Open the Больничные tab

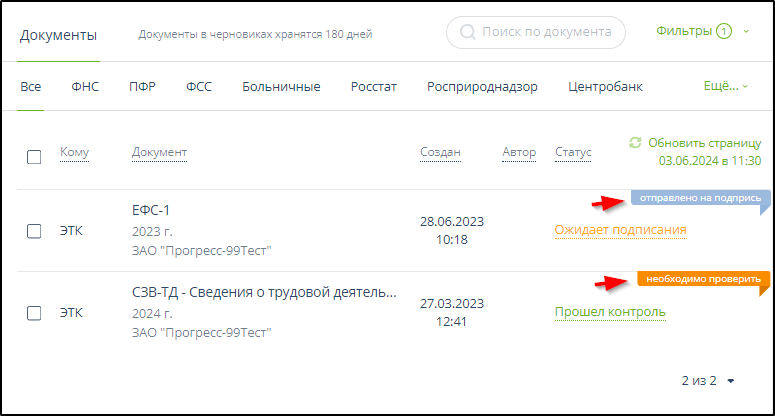click(x=281, y=87)
